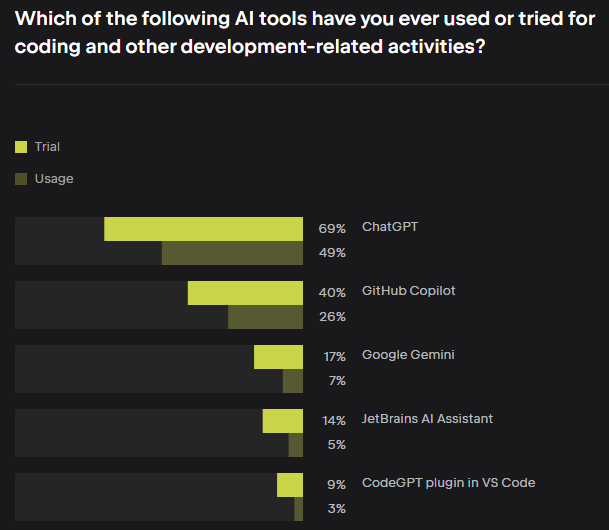609x530 pixels.
Task: Select the JetBrains AI Assistant trial bar
Action: [x=283, y=421]
